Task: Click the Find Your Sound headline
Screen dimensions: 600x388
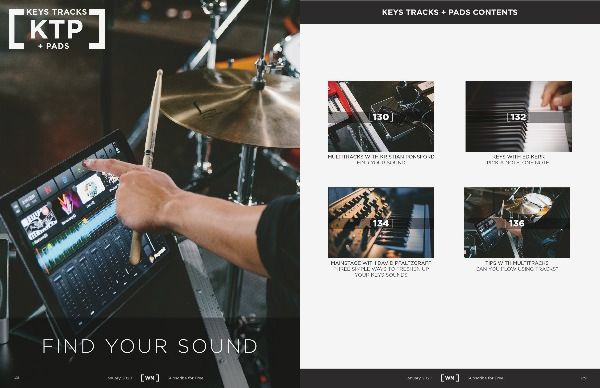Action: click(x=150, y=346)
